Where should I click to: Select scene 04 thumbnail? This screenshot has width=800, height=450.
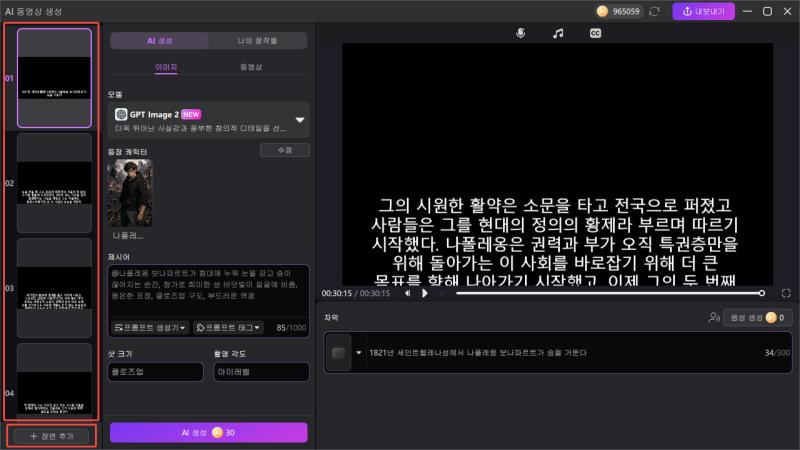[54, 381]
